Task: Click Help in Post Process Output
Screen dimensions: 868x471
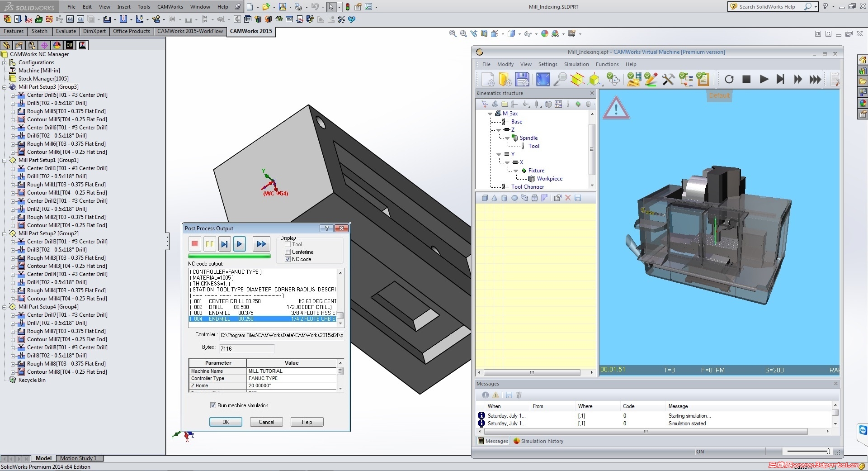Action: click(307, 422)
